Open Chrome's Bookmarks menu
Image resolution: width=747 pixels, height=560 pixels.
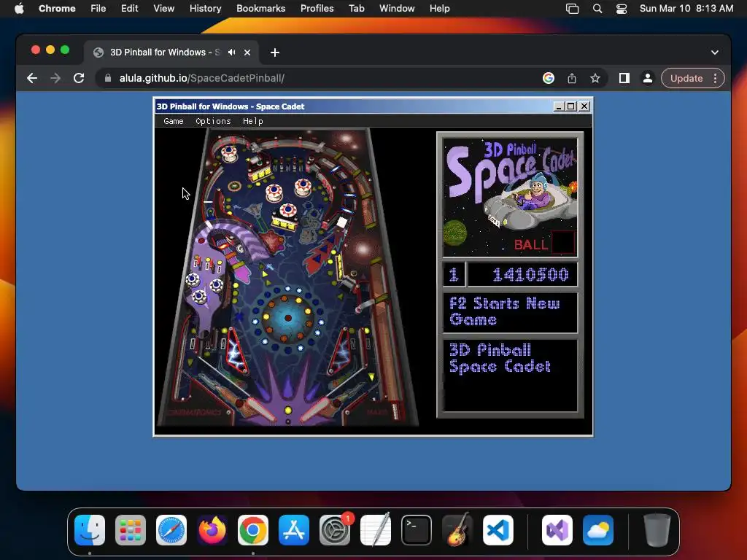click(x=260, y=9)
